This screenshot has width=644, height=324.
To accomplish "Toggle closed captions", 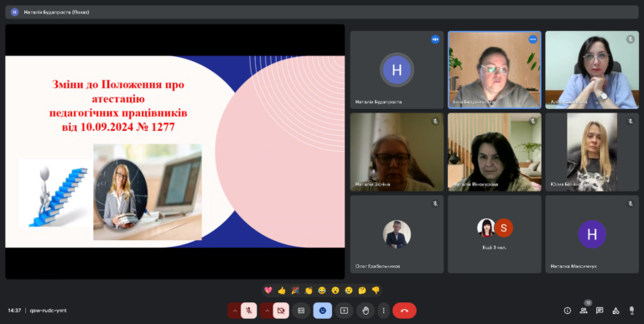I will point(301,311).
